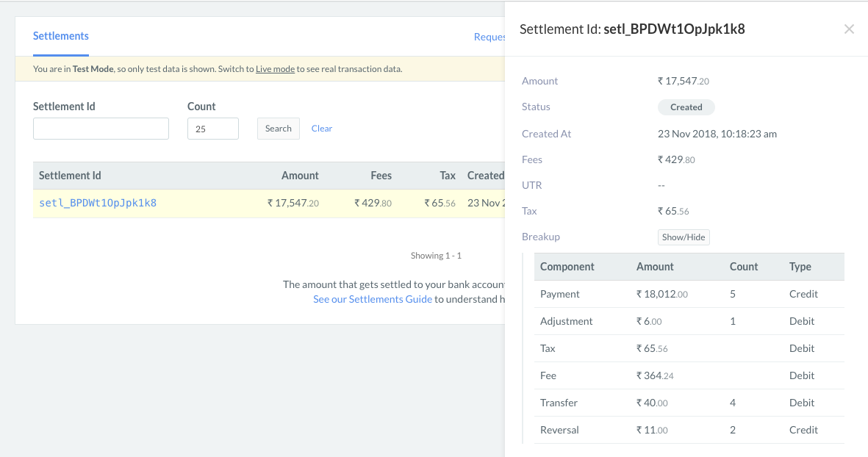
Task: Click the Request Settlement option
Action: point(490,37)
